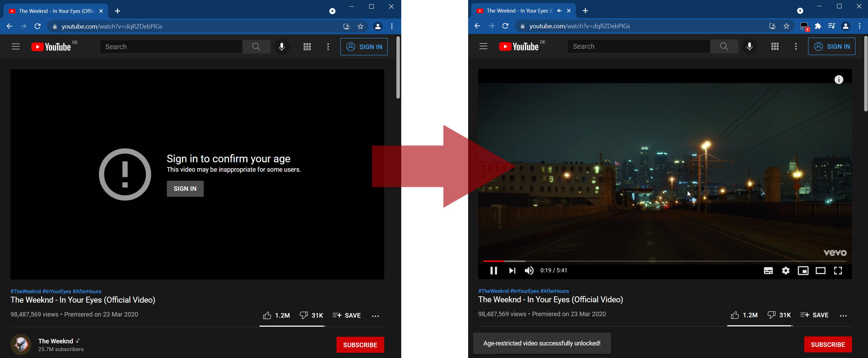868x358 pixels.
Task: Open userscript extension icon with red badge
Action: click(x=804, y=26)
